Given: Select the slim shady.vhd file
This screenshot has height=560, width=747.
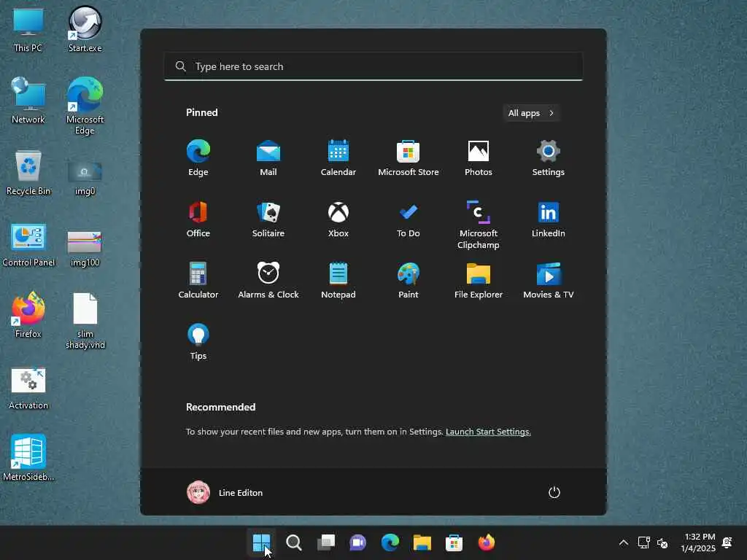Looking at the screenshot, I should tap(85, 321).
